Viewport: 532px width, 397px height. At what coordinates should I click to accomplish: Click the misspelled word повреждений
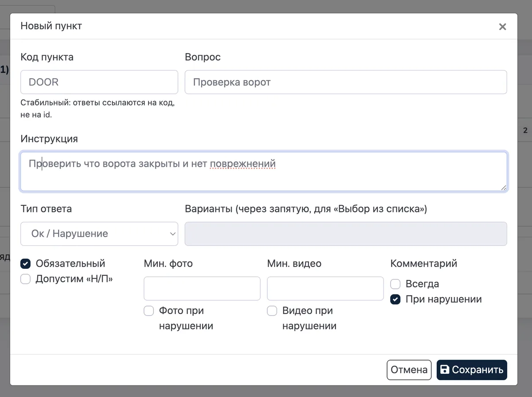243,164
